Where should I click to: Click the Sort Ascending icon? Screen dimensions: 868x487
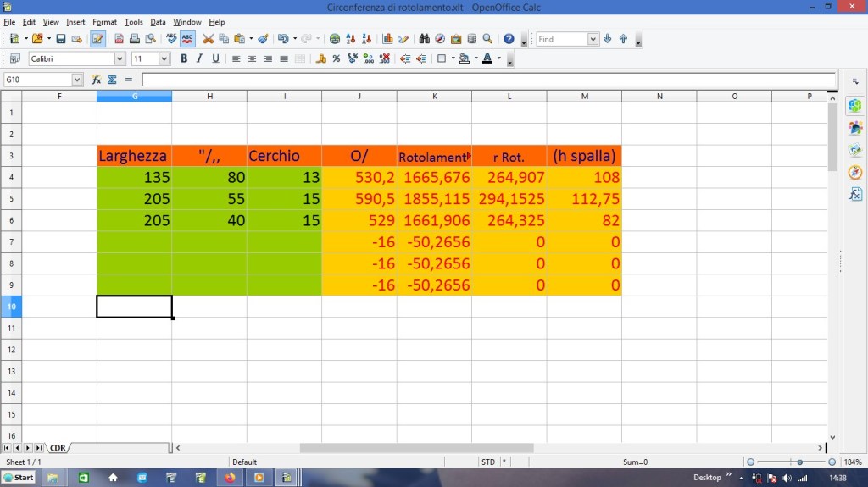[351, 39]
